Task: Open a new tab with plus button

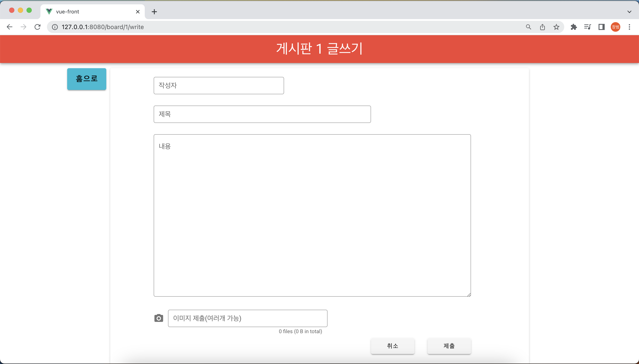Action: [x=154, y=12]
